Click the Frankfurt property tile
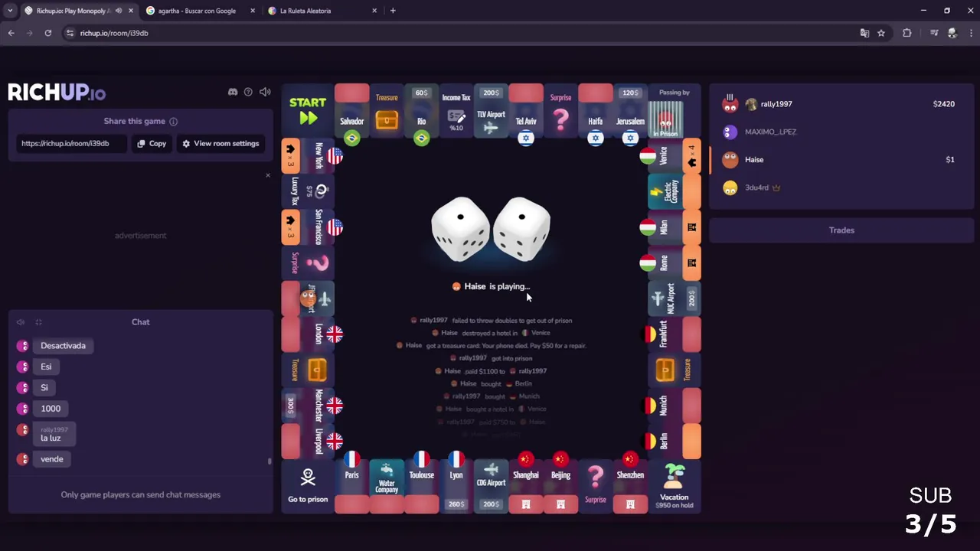 tap(675, 334)
